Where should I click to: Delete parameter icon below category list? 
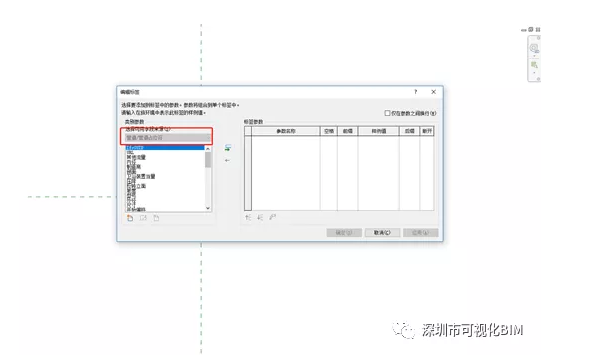(x=156, y=218)
